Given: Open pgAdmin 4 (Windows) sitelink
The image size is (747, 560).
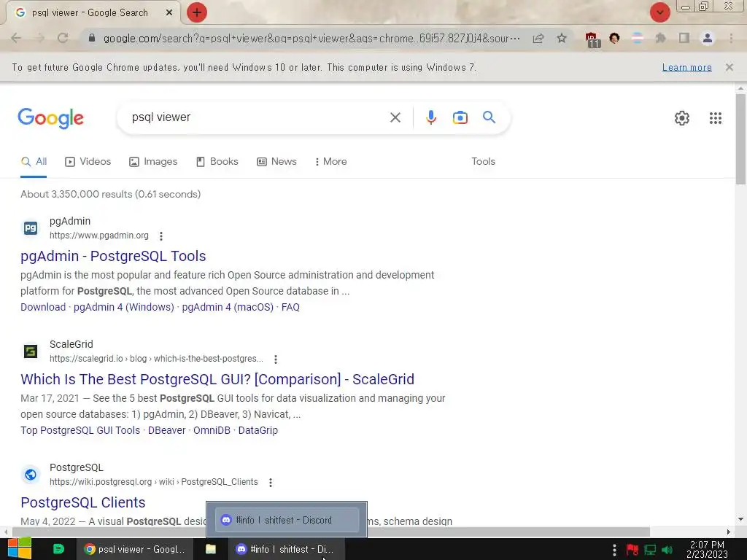Looking at the screenshot, I should coord(124,307).
